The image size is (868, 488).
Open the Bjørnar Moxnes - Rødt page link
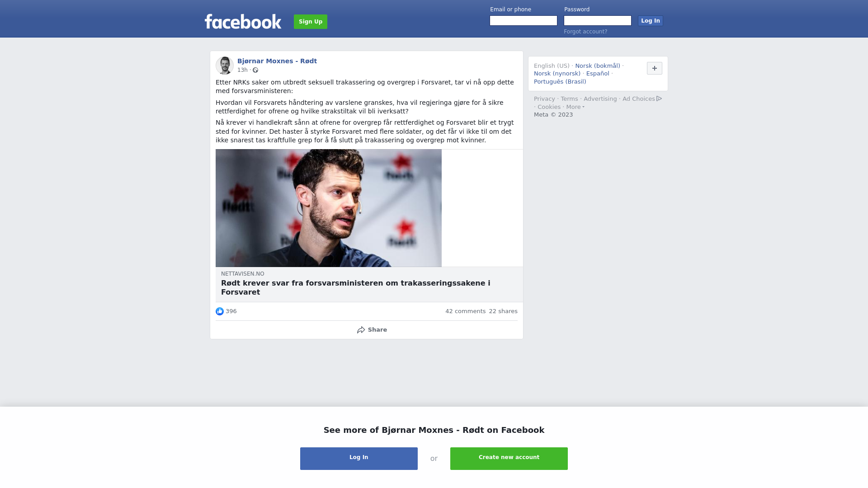(277, 61)
